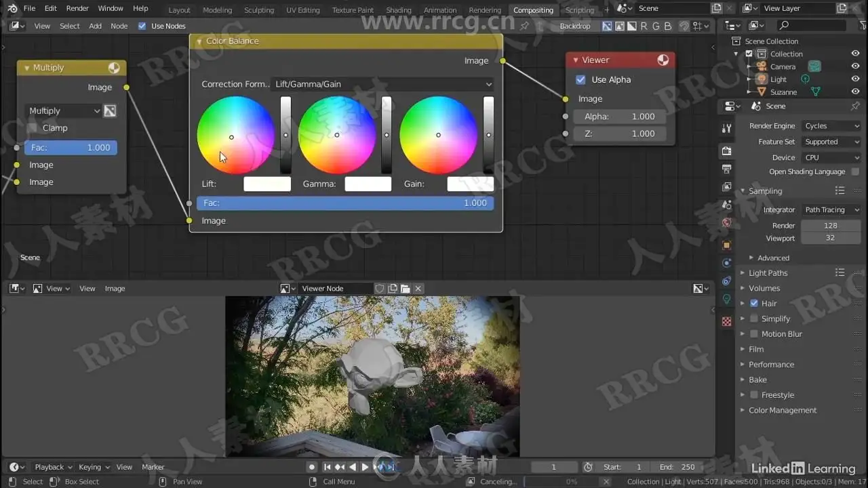Open the Tool properties tab icon
This screenshot has width=868, height=488.
click(x=726, y=128)
